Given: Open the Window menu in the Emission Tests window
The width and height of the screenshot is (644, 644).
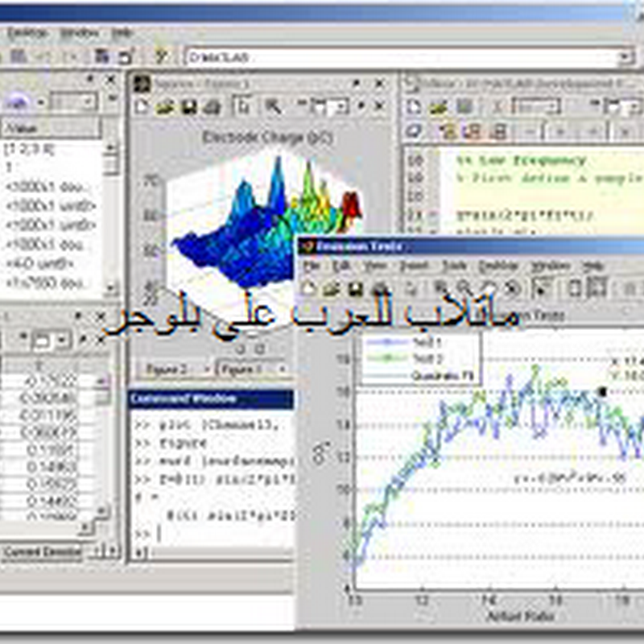Looking at the screenshot, I should coord(551,266).
